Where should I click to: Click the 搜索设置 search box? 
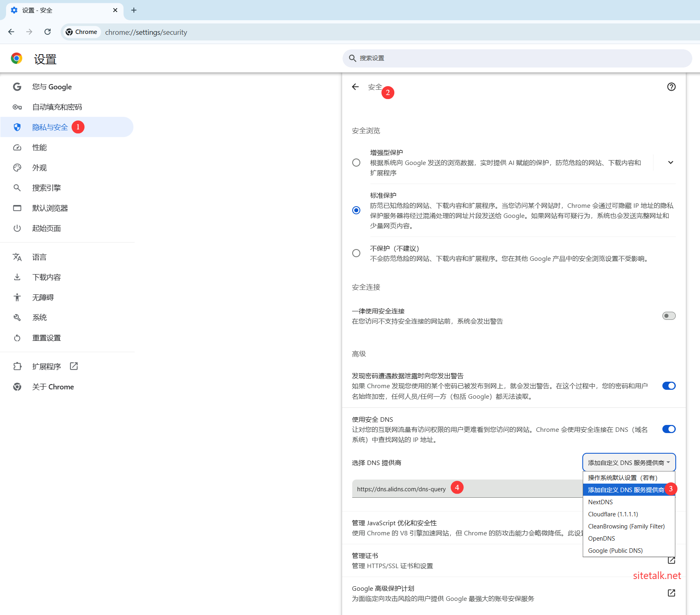pos(517,58)
